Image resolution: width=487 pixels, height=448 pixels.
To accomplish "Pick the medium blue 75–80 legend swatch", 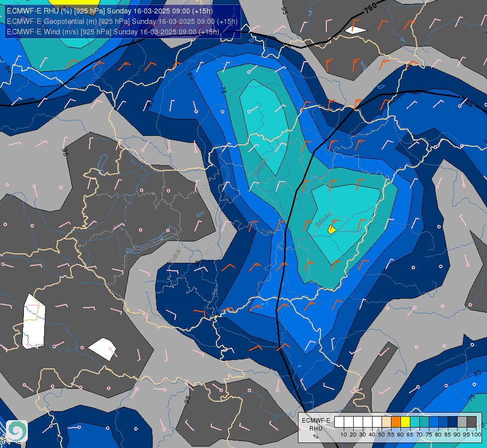I will click(x=434, y=422).
